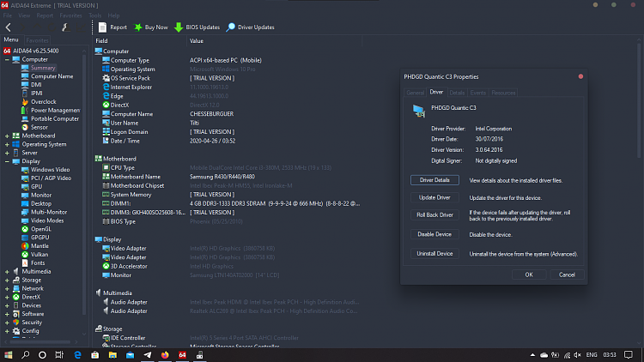This screenshot has width=644, height=362.
Task: Open the Report menu
Action: (45, 15)
